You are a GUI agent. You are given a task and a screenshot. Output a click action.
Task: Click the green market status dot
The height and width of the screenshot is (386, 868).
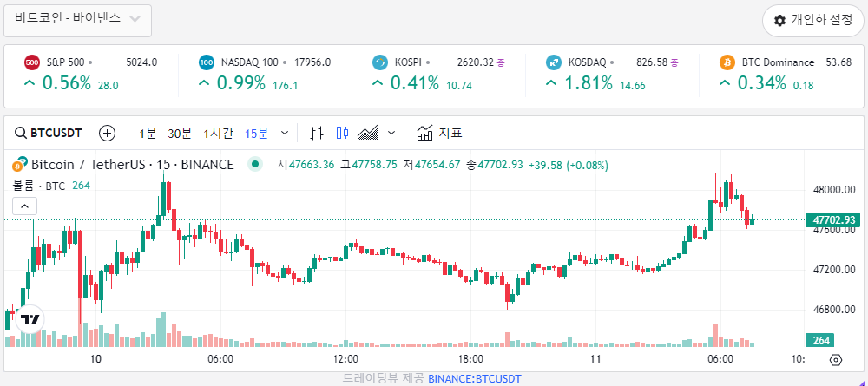point(254,164)
